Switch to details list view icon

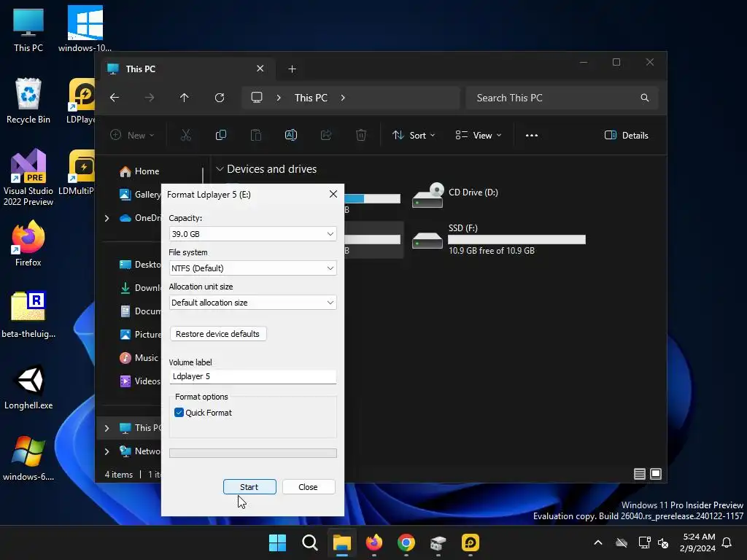click(x=639, y=474)
